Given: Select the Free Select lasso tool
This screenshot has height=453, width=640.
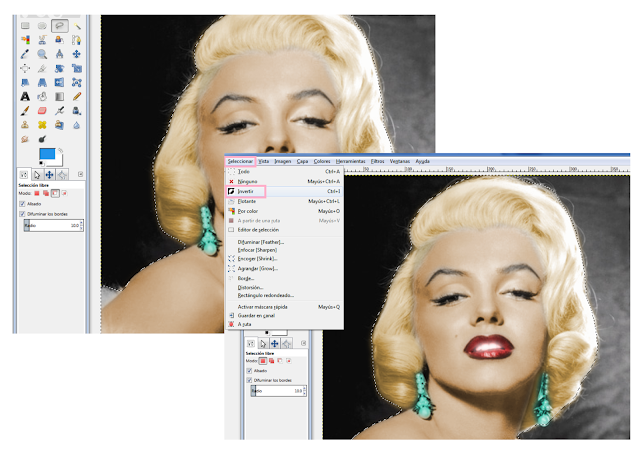Looking at the screenshot, I should 60,26.
